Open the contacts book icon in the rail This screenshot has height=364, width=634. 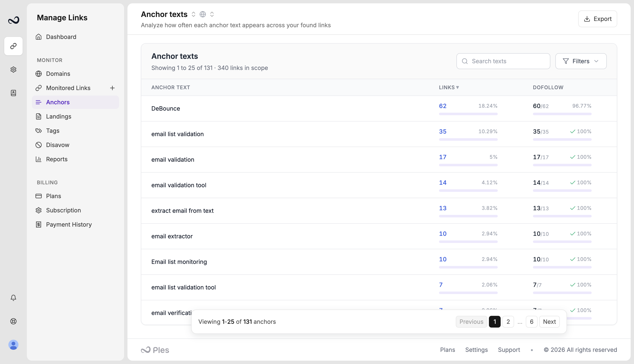coord(13,93)
